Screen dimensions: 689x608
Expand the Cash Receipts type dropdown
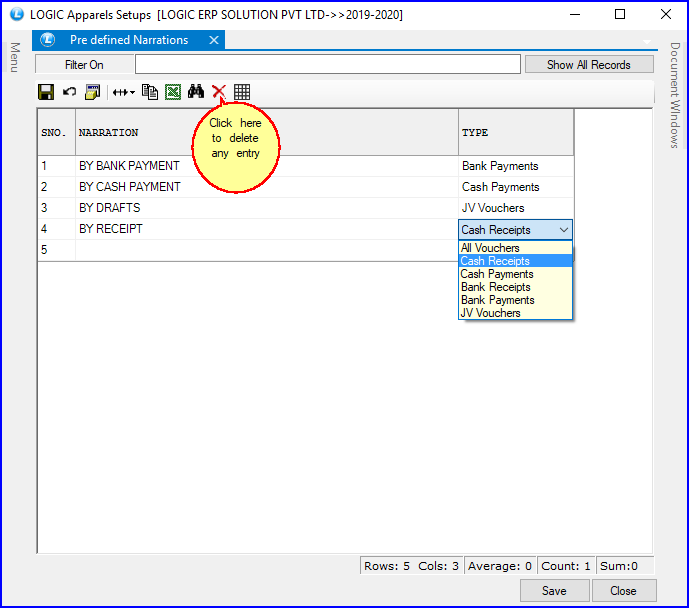(564, 230)
